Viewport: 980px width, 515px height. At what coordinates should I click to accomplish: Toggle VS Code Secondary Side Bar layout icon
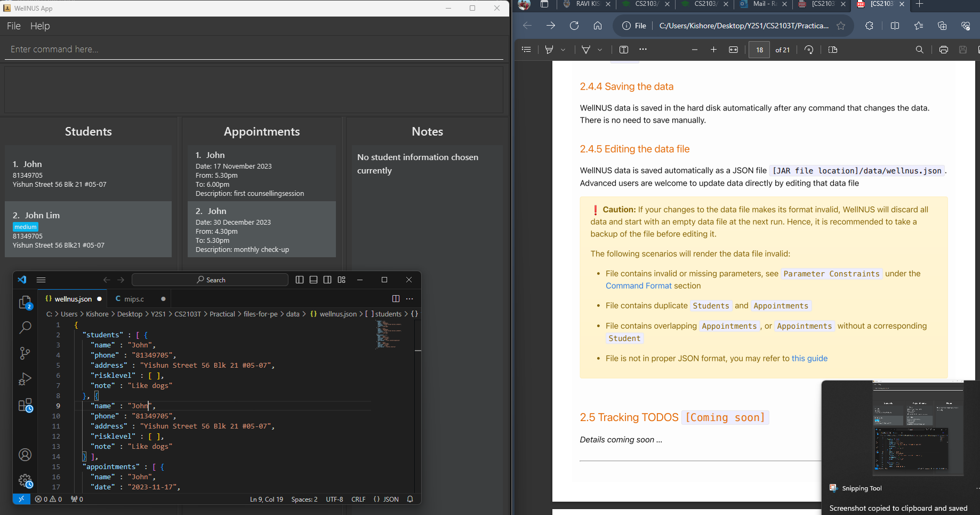(327, 280)
